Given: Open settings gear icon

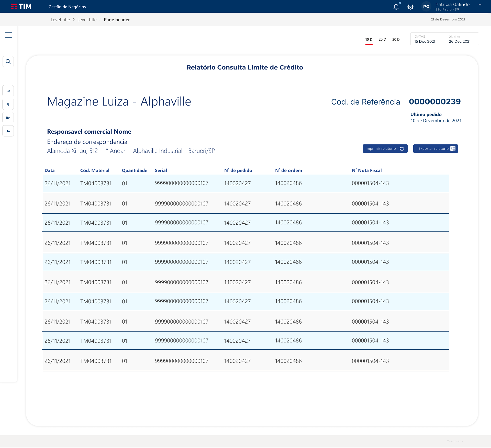Looking at the screenshot, I should pyautogui.click(x=410, y=7).
